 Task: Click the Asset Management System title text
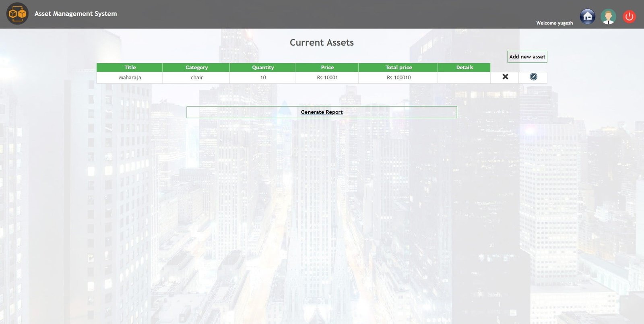coord(76,14)
